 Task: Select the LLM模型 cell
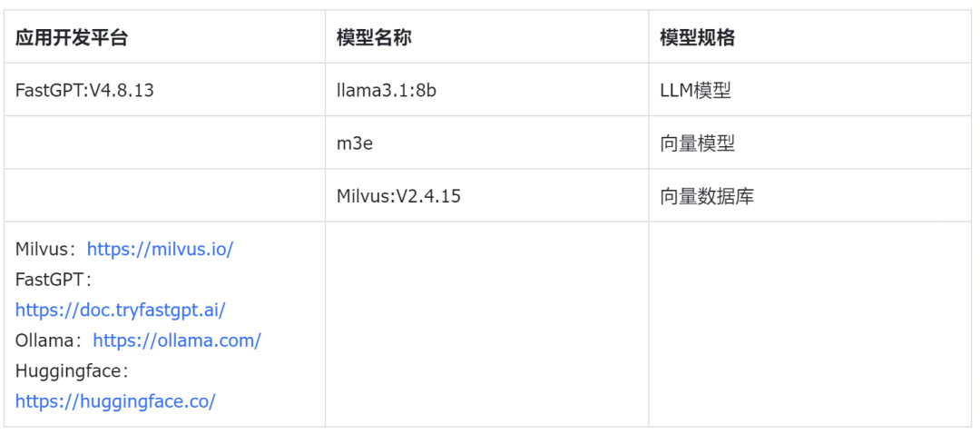click(x=695, y=90)
